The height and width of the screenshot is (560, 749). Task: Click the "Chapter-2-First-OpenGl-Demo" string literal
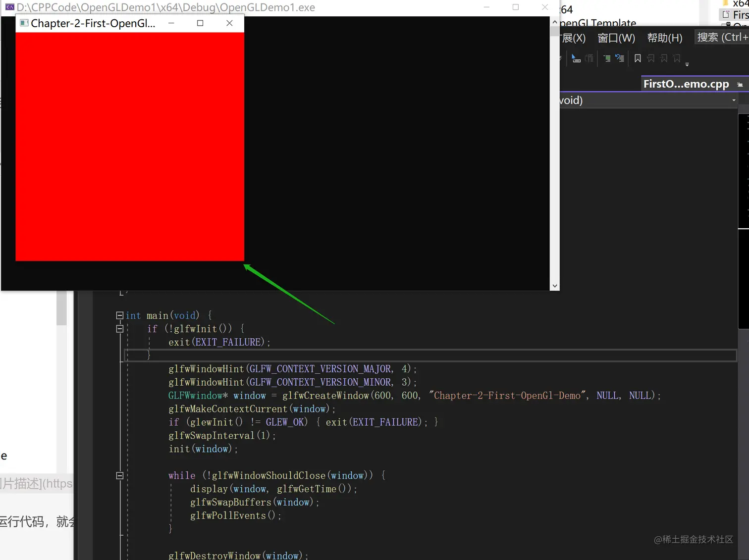point(507,396)
